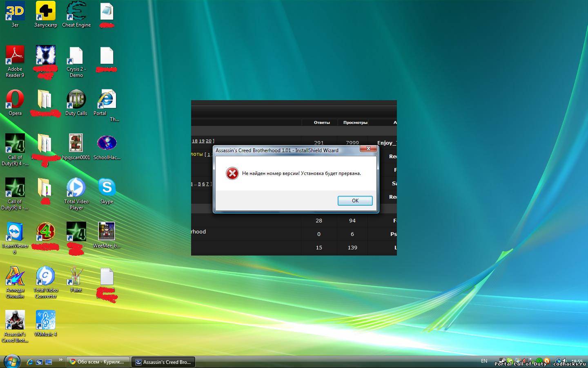
Task: Click the 15 replies cell
Action: click(x=319, y=247)
